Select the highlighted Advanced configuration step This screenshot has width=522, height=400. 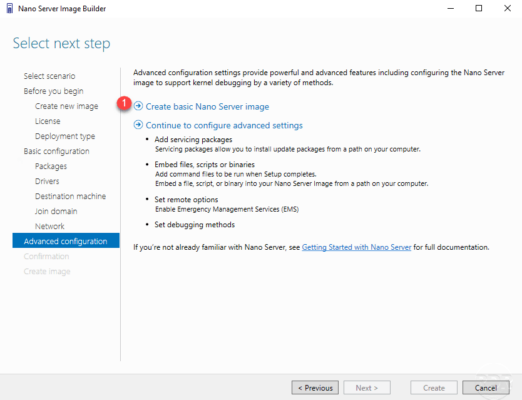coord(66,241)
